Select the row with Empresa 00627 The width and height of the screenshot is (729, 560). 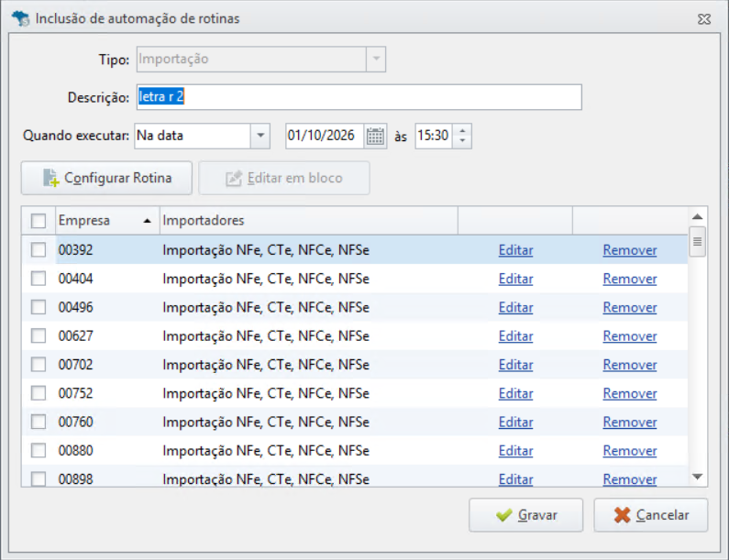tap(355, 335)
